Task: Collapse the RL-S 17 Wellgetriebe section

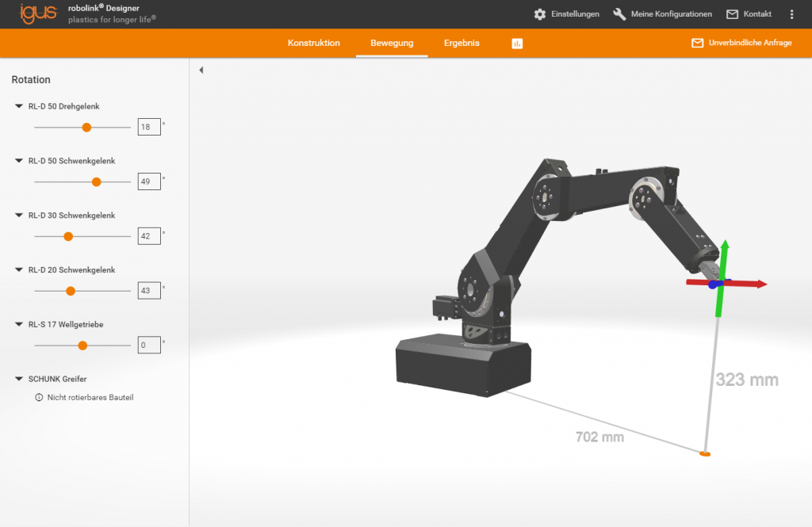Action: (19, 324)
